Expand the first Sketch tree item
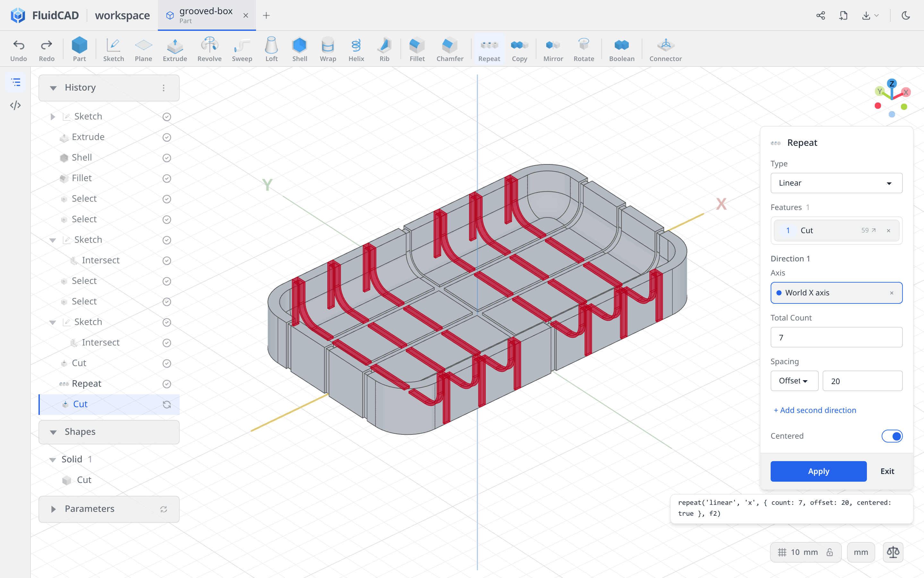924x578 pixels. (x=53, y=117)
